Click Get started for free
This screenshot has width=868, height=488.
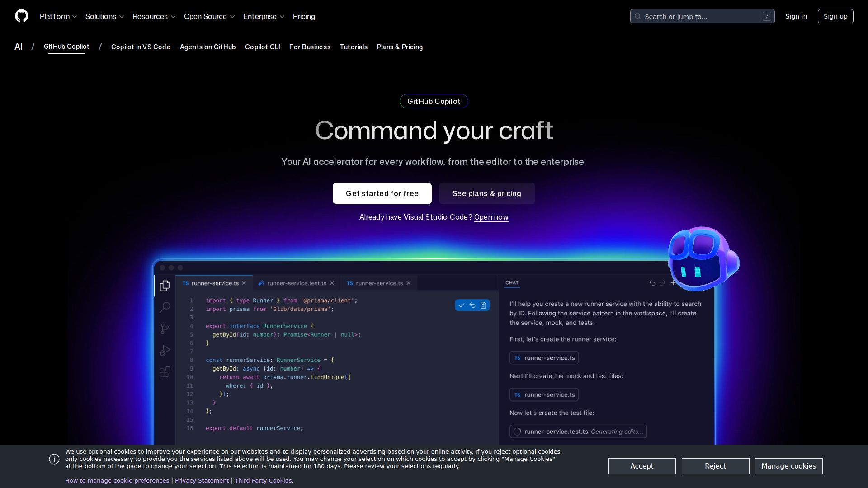tap(382, 193)
